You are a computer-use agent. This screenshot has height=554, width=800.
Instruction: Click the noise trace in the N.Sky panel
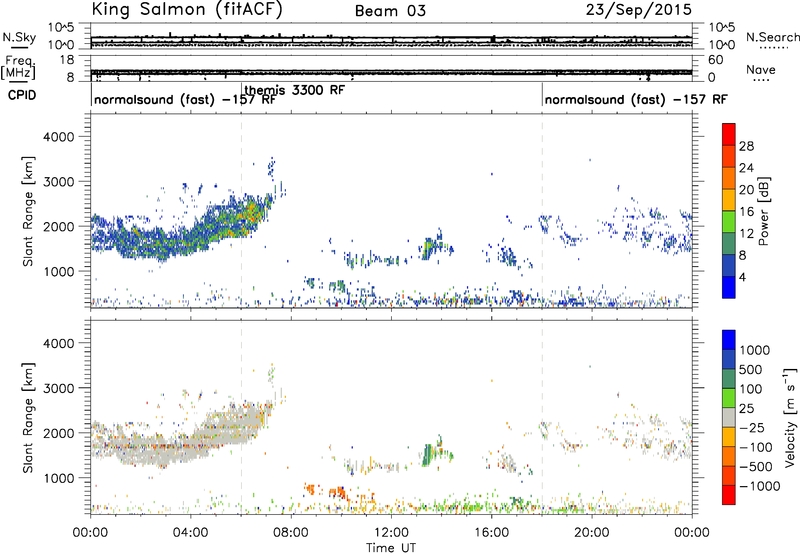click(x=391, y=39)
